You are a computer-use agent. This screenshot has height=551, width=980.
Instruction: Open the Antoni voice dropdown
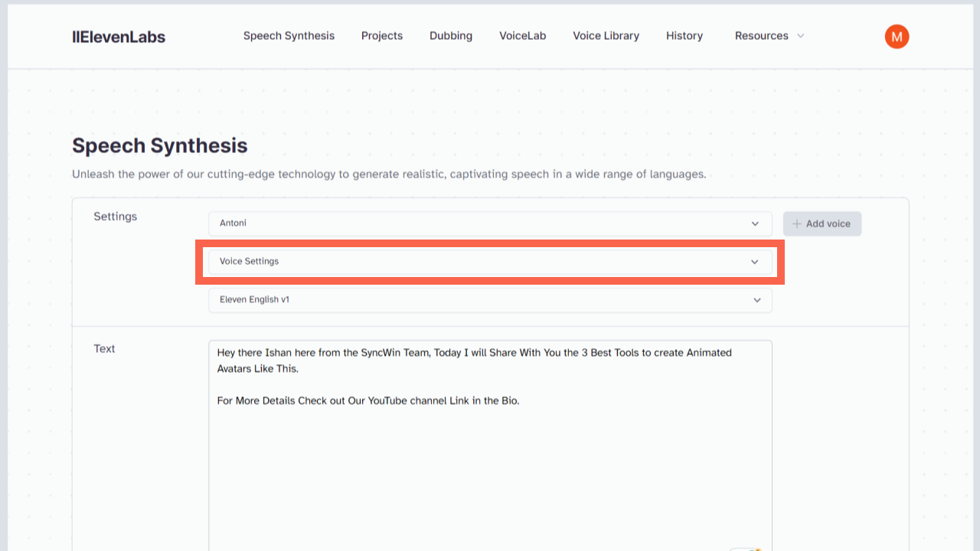point(490,223)
